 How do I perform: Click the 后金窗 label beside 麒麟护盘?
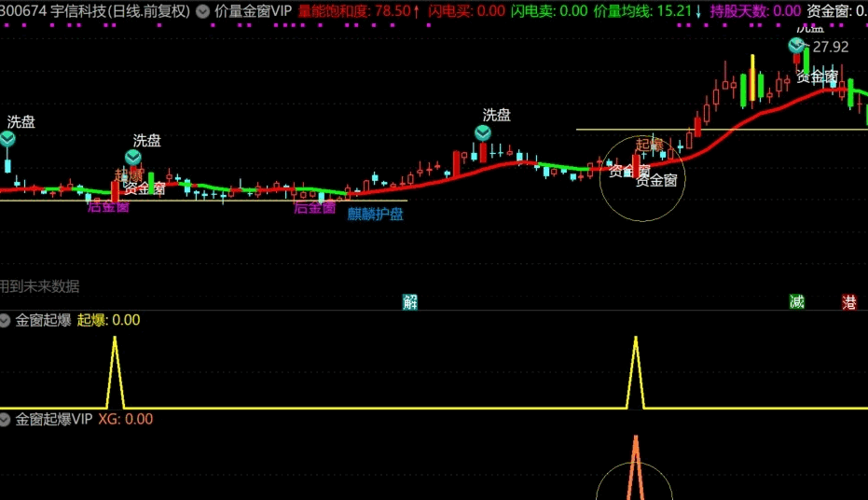click(x=314, y=208)
